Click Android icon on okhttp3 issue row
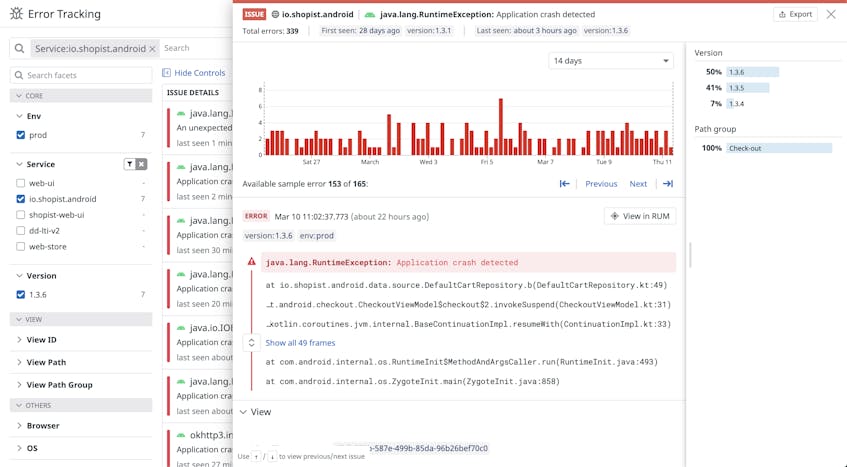 [x=182, y=435]
